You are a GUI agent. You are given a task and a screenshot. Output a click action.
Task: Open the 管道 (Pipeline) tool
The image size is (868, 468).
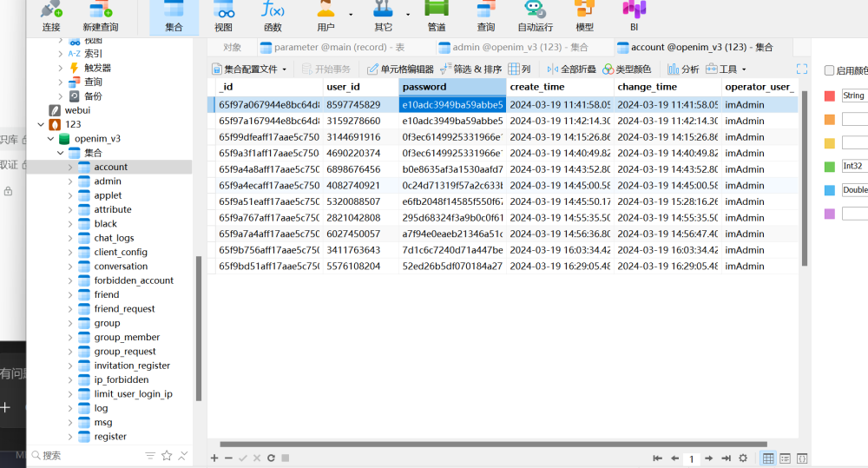coord(436,16)
